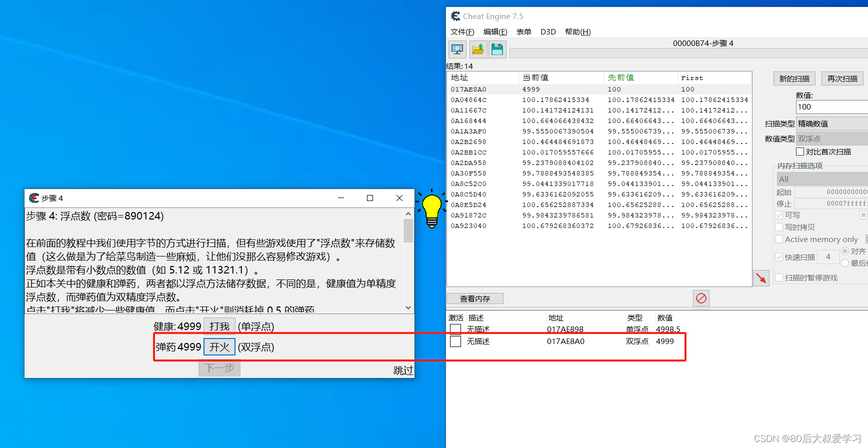The height and width of the screenshot is (448, 868).
Task: Click the 跳过 skip link
Action: (x=403, y=370)
